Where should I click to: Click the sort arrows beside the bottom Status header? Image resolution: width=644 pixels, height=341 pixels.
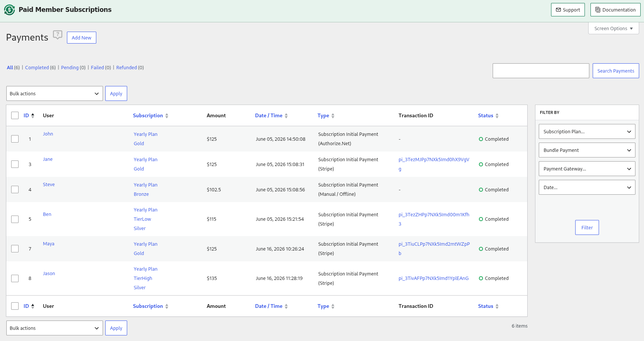(497, 306)
